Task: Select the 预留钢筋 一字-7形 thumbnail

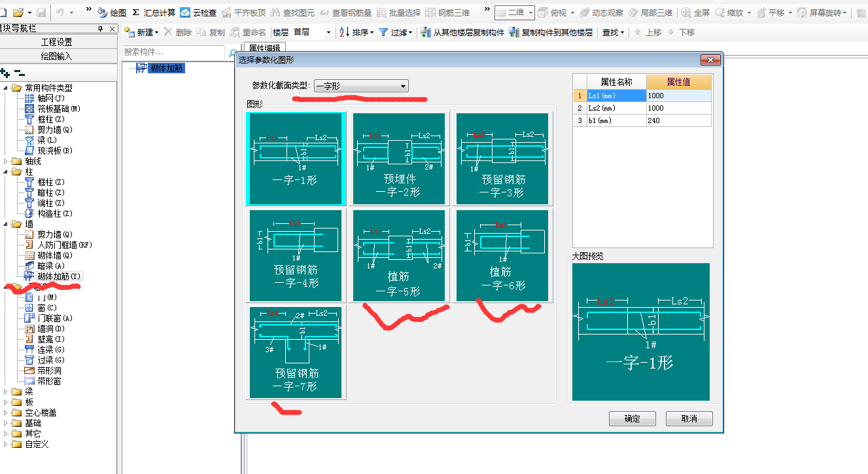Action: tap(296, 352)
